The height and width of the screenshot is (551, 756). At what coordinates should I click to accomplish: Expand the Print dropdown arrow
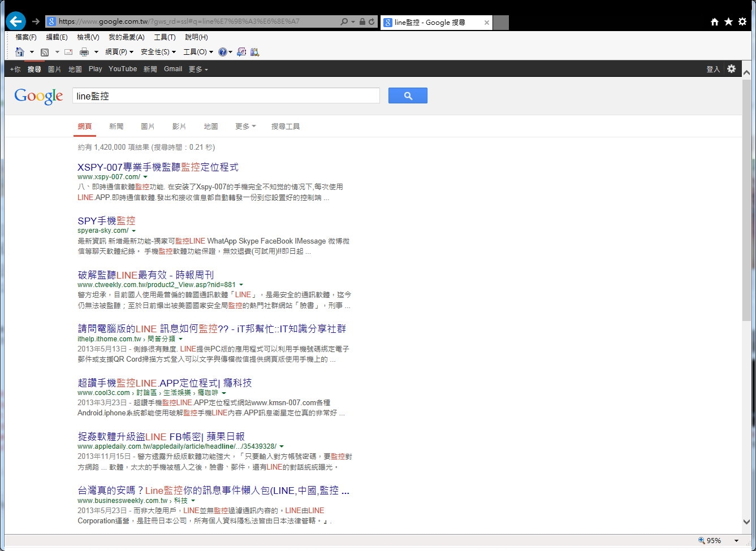tap(96, 52)
